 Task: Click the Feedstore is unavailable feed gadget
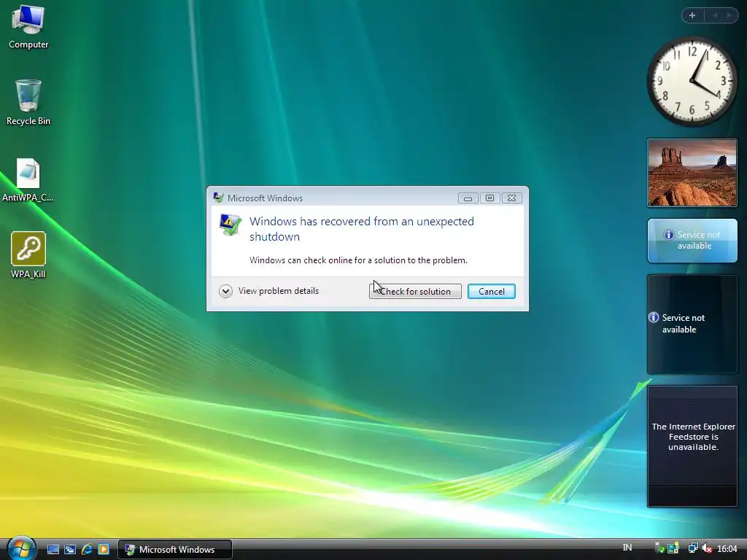click(x=692, y=446)
